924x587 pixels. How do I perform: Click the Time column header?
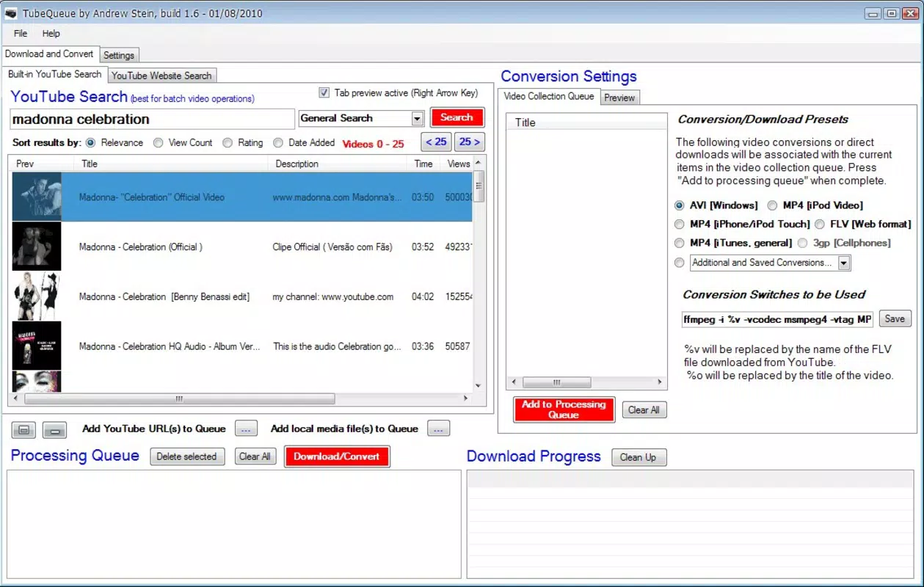pyautogui.click(x=424, y=164)
